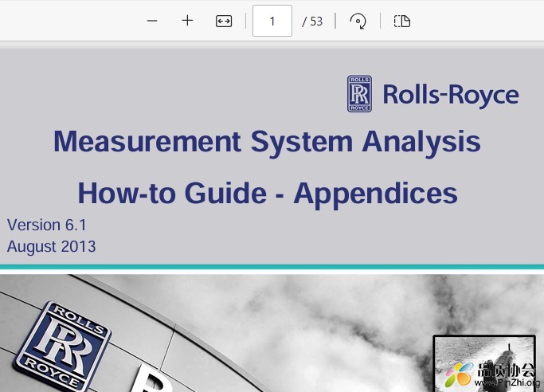Screen dimensions: 544x392
Task: Toggle fit to width view
Action: coord(224,22)
